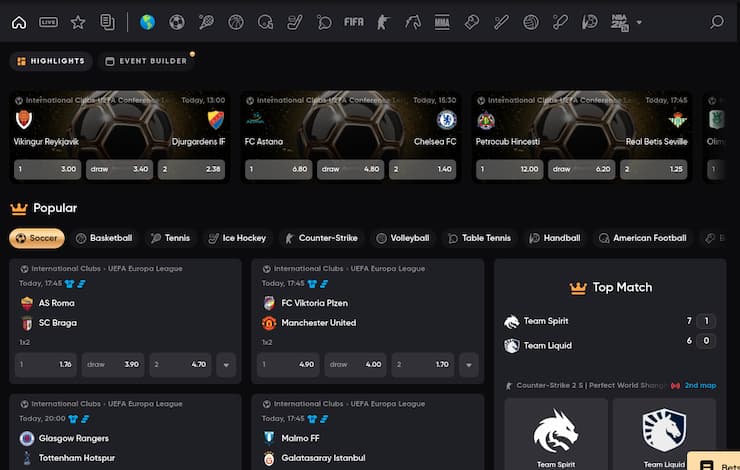Screen dimensions: 740x470
Task: Open stats icon beside AS Roma match time
Action: coord(81,284)
